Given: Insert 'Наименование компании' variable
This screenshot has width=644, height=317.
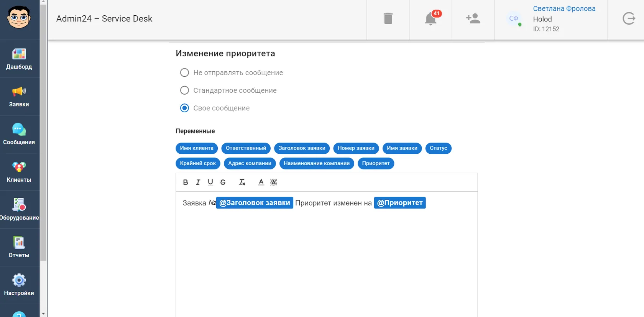Looking at the screenshot, I should pos(317,163).
